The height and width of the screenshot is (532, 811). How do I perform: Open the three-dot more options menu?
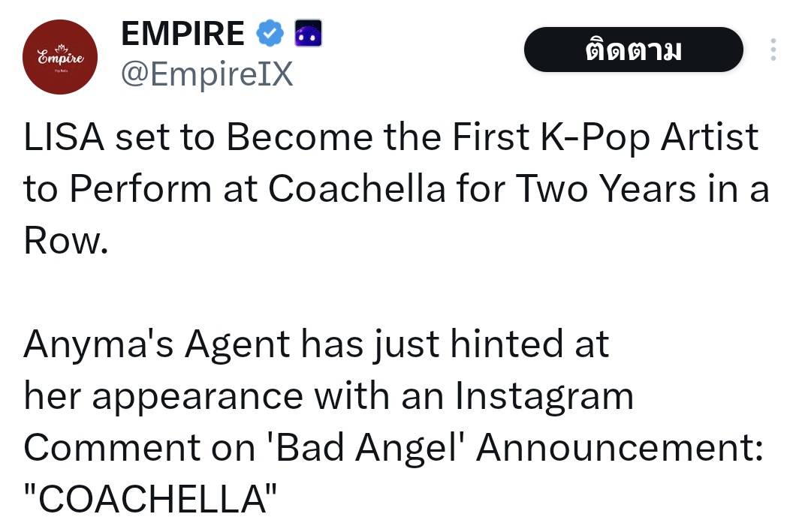pyautogui.click(x=773, y=50)
